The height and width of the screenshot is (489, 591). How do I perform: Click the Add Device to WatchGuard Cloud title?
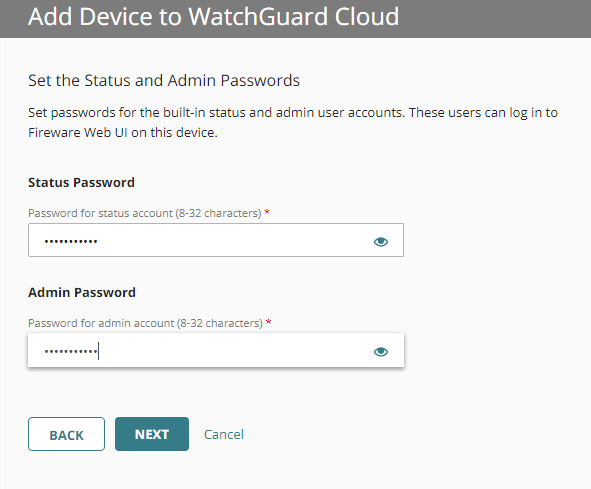tap(213, 17)
